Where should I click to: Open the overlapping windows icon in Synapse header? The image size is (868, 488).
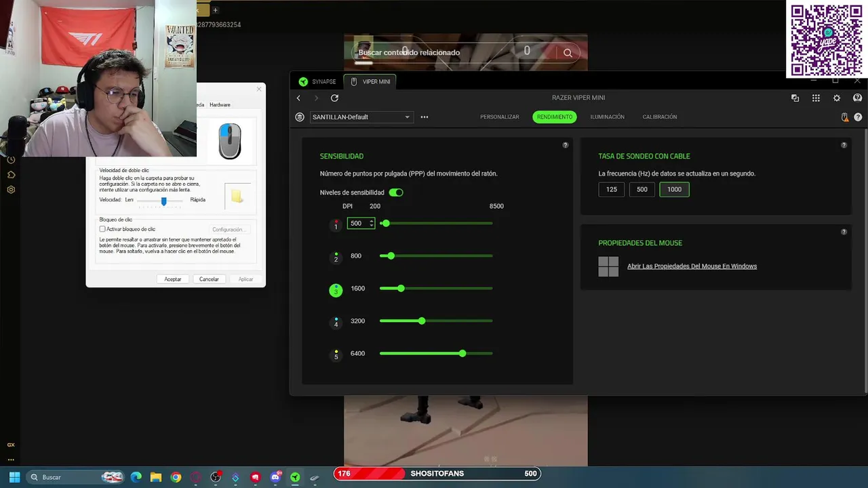[795, 98]
